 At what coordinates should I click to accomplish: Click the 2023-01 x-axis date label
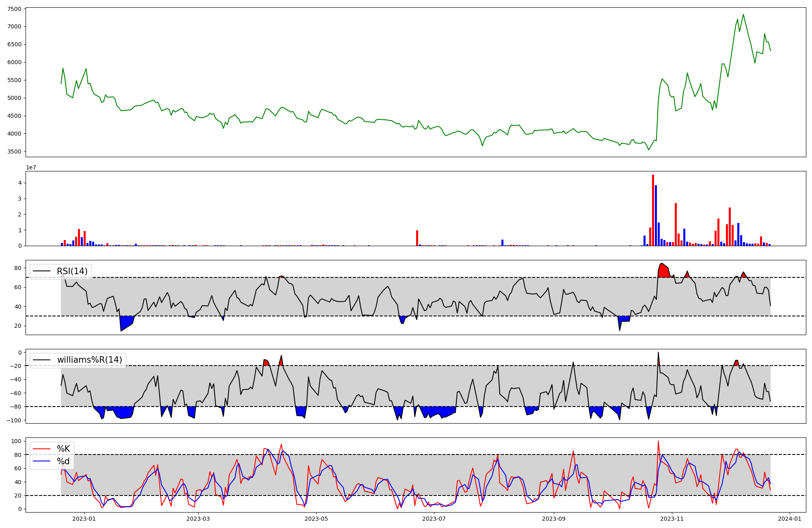tap(84, 519)
